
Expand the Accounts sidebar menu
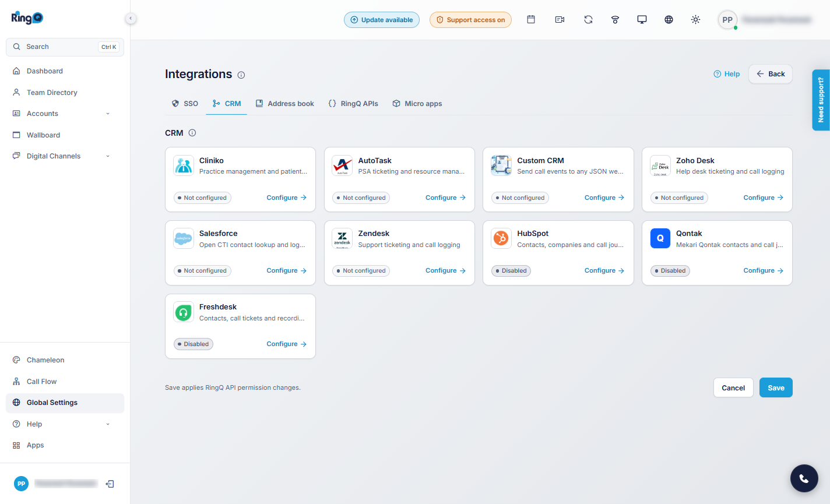pyautogui.click(x=65, y=114)
